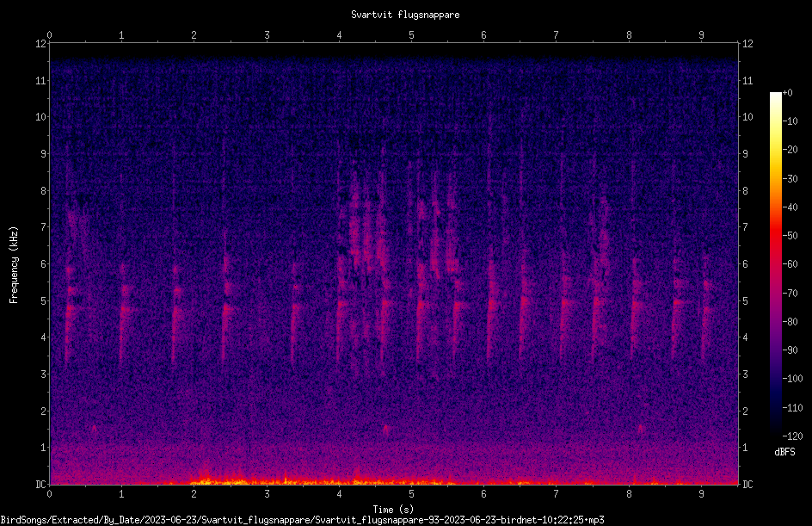Select the 5 second mark on bottom axis

point(411,494)
